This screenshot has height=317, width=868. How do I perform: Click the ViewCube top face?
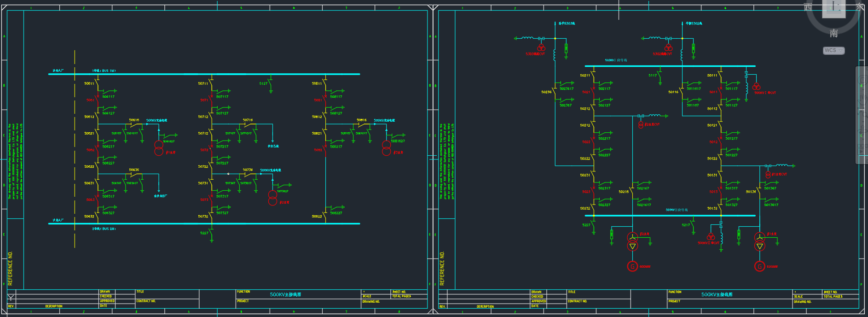click(833, 8)
